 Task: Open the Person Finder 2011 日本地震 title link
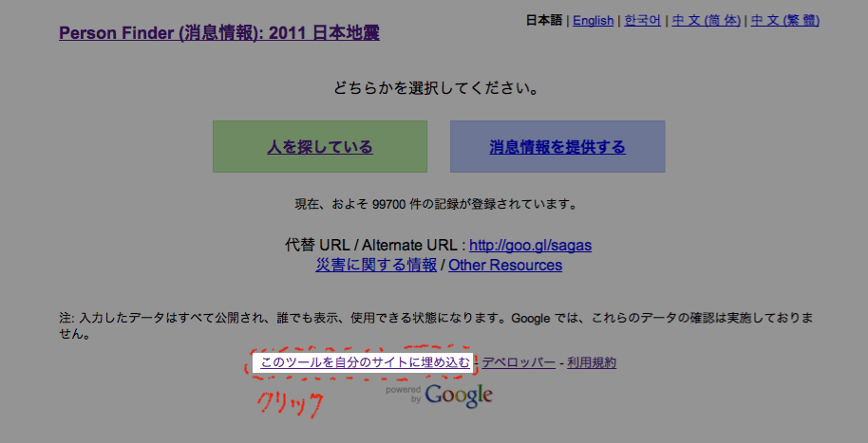(219, 34)
